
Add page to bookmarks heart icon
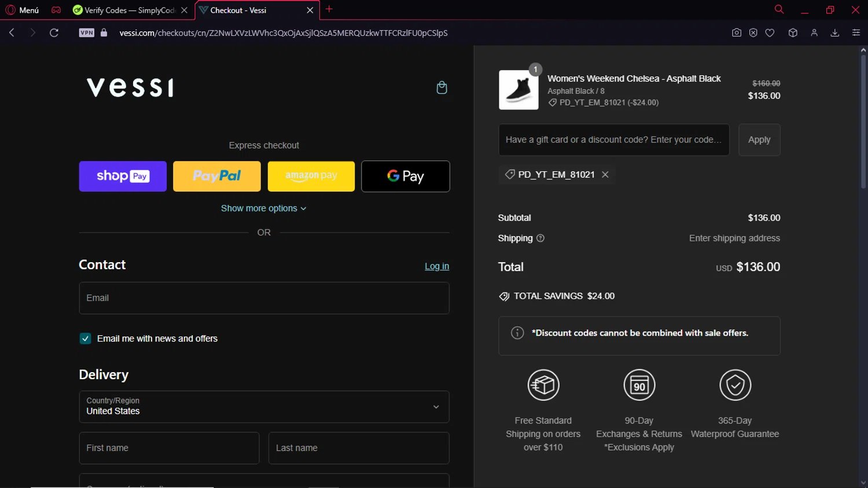coord(770,33)
